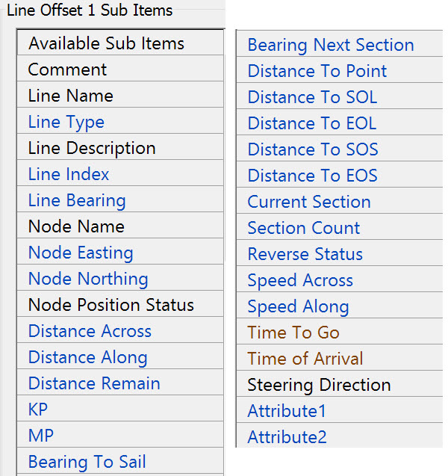
Task: Select the Current Section entry
Action: (309, 202)
